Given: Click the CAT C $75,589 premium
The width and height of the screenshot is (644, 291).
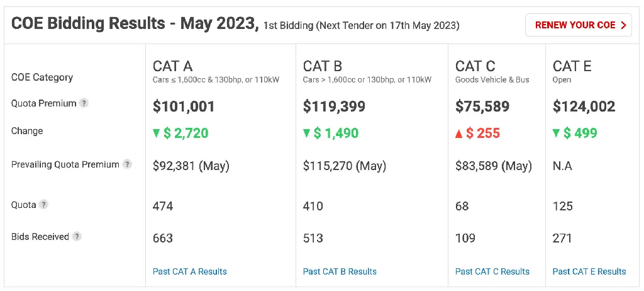Looking at the screenshot, I should (482, 106).
